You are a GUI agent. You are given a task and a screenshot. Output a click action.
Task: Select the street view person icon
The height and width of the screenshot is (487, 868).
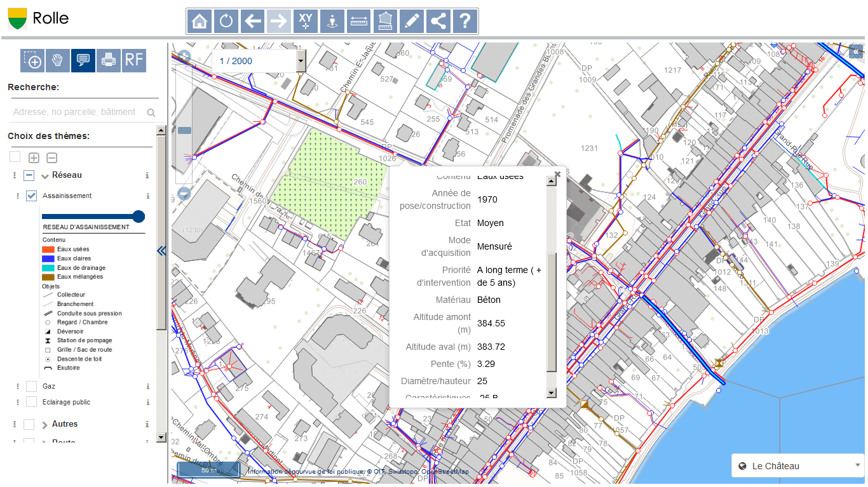click(x=332, y=21)
